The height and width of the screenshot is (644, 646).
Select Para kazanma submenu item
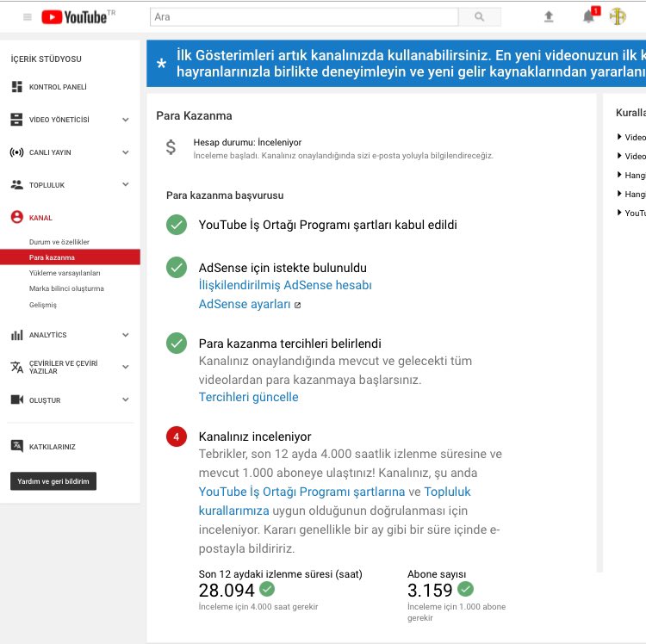click(70, 257)
